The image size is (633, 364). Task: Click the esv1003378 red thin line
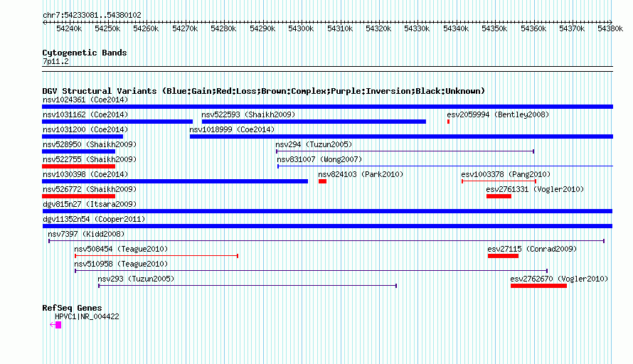[x=499, y=181]
